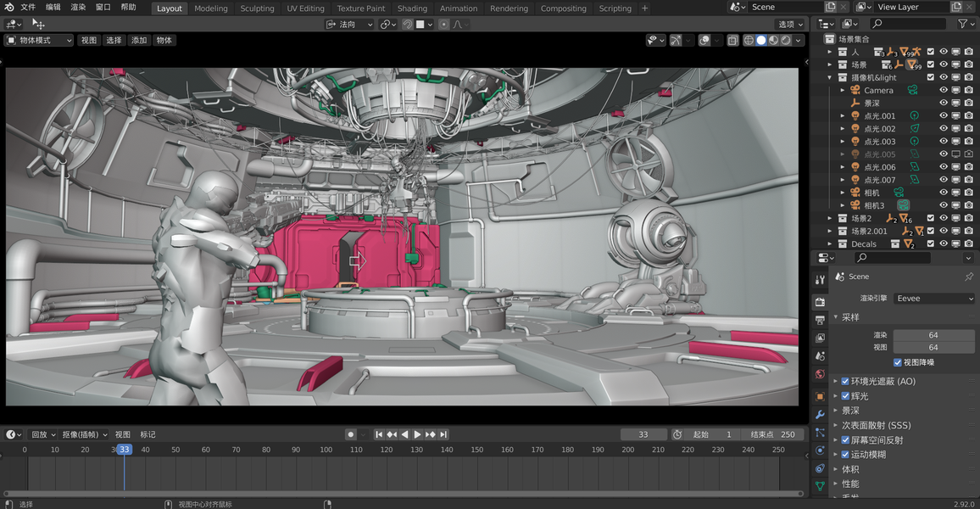
Task: Disable 环境光遮蔽 (AO) checkbox
Action: (x=845, y=382)
